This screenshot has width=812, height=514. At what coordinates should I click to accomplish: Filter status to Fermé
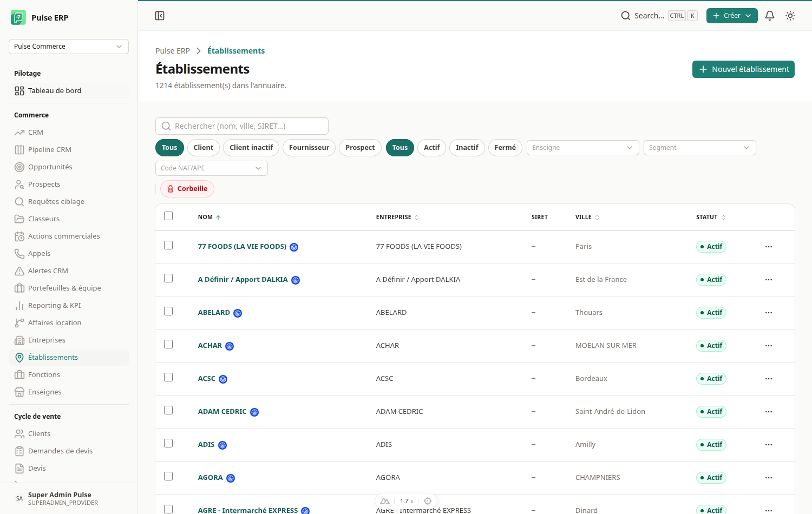point(505,148)
